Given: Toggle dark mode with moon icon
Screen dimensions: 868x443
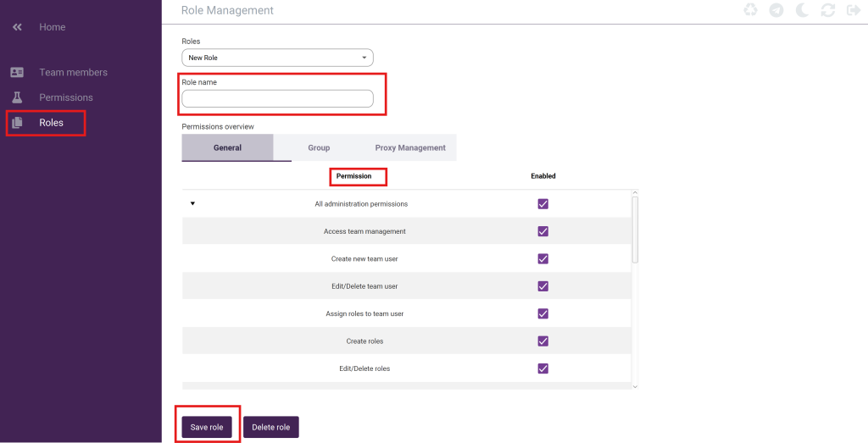Looking at the screenshot, I should [802, 10].
